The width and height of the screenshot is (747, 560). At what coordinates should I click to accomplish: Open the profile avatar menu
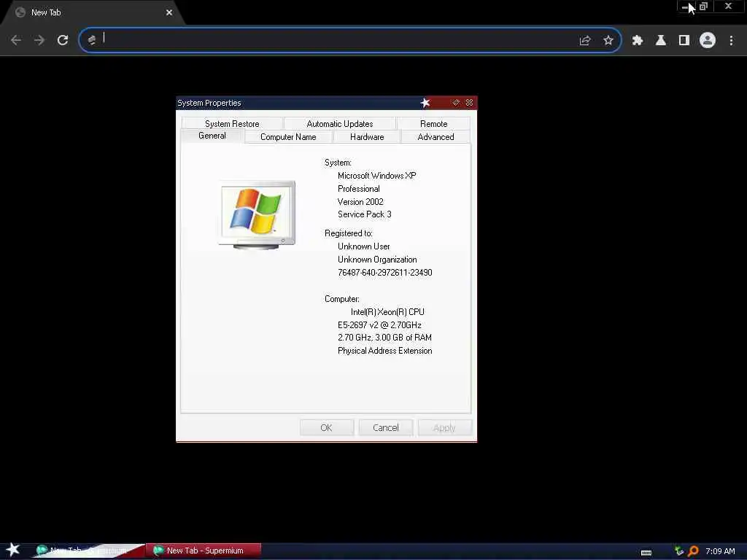point(708,40)
